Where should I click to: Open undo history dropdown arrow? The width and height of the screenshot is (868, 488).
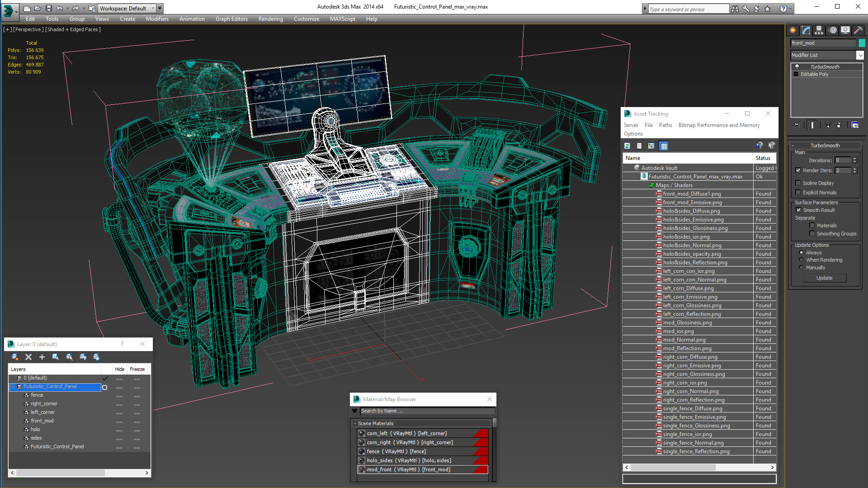click(x=67, y=8)
